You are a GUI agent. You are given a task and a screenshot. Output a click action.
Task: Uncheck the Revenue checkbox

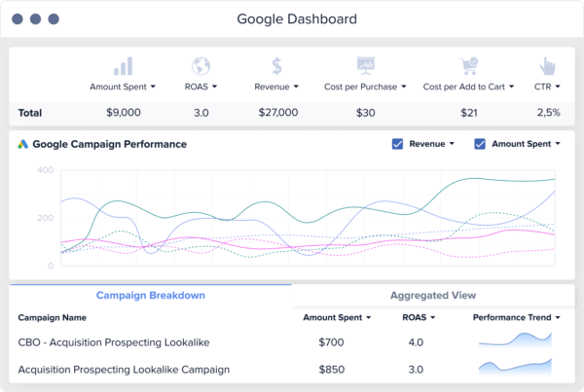[397, 144]
